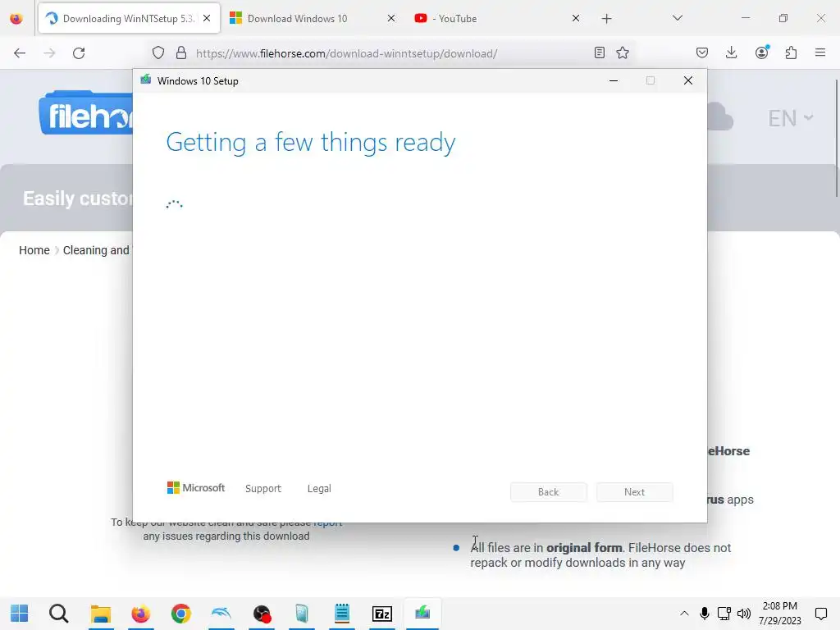
Task: Open Firefox downloads panel
Action: pyautogui.click(x=731, y=52)
